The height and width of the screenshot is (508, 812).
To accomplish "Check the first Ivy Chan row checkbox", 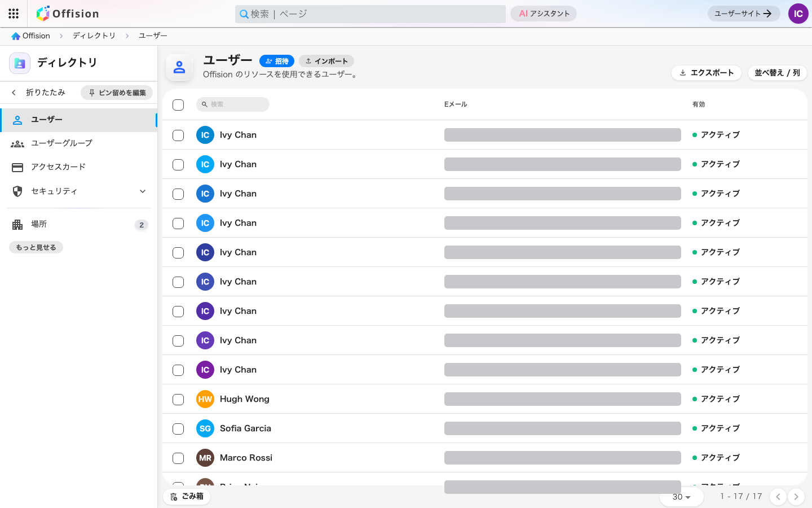I will [178, 135].
